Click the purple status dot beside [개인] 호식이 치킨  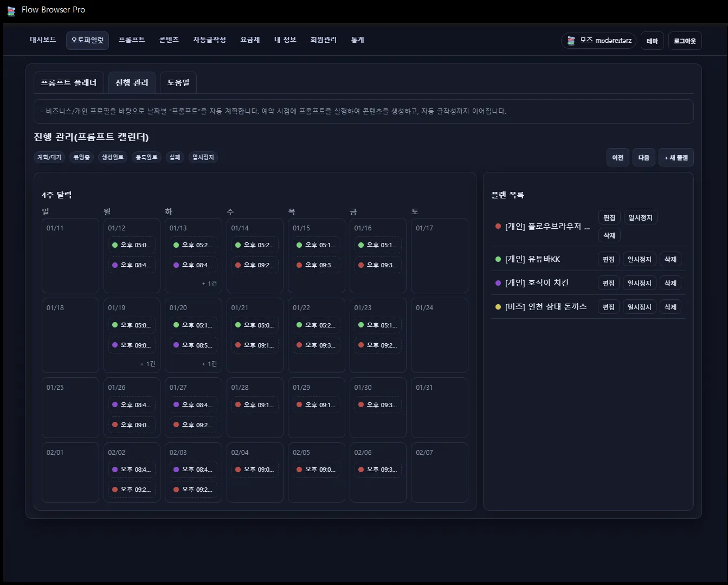pos(498,282)
